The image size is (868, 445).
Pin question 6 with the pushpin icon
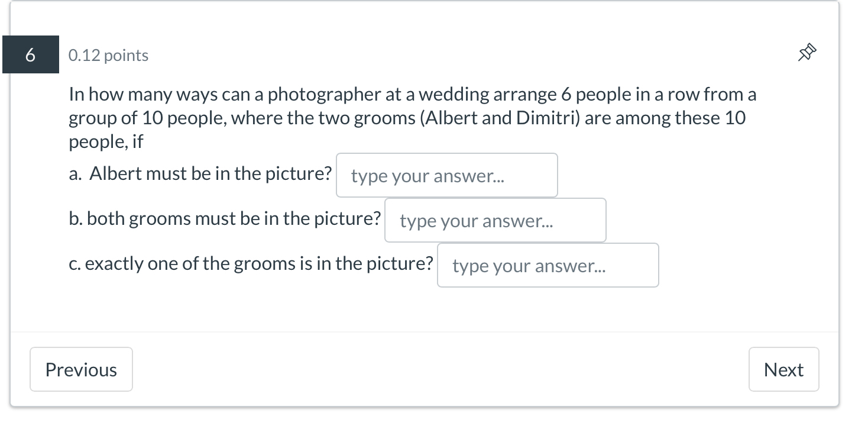click(x=807, y=53)
